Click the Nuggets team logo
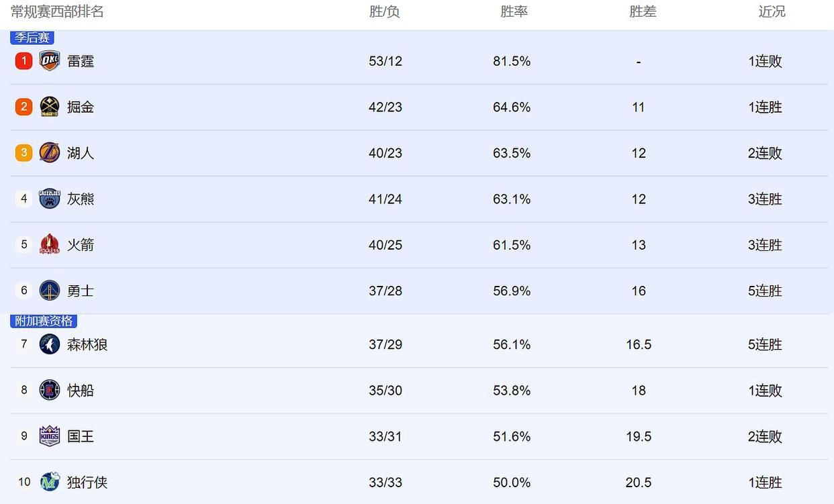834x504 pixels. click(50, 107)
